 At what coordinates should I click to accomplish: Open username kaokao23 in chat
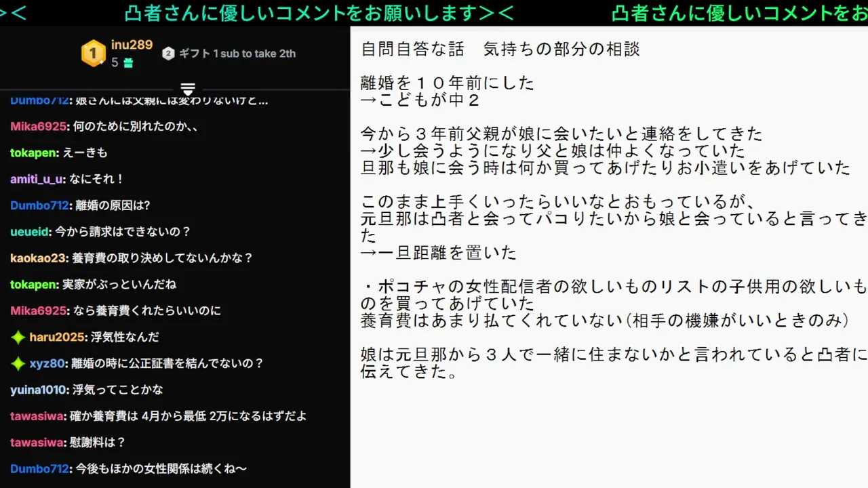pos(39,258)
